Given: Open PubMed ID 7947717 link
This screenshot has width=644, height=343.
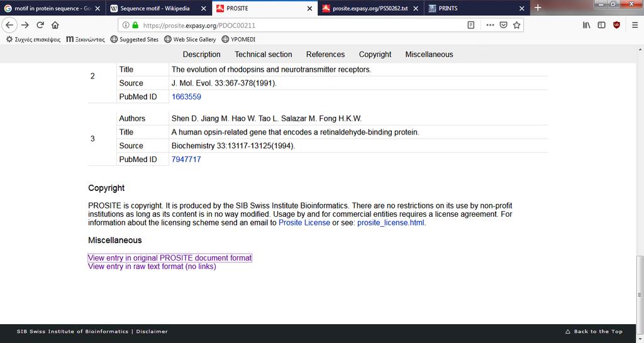Looking at the screenshot, I should point(186,159).
